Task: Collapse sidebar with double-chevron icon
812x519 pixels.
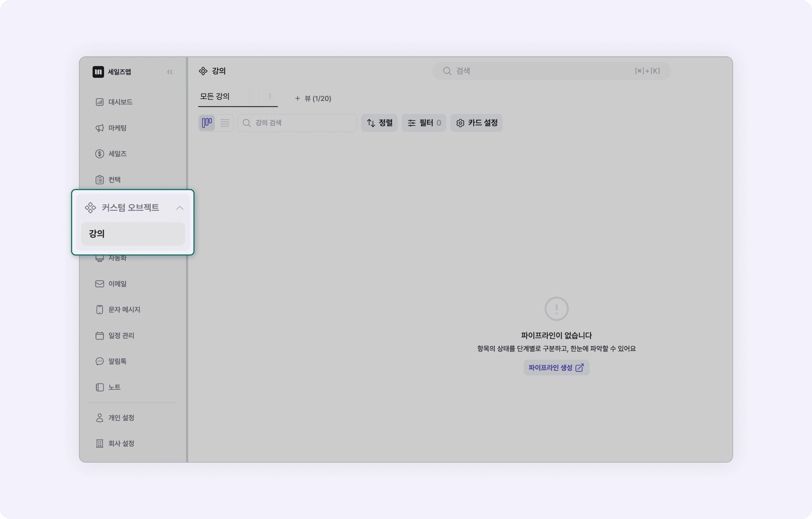Action: click(170, 72)
